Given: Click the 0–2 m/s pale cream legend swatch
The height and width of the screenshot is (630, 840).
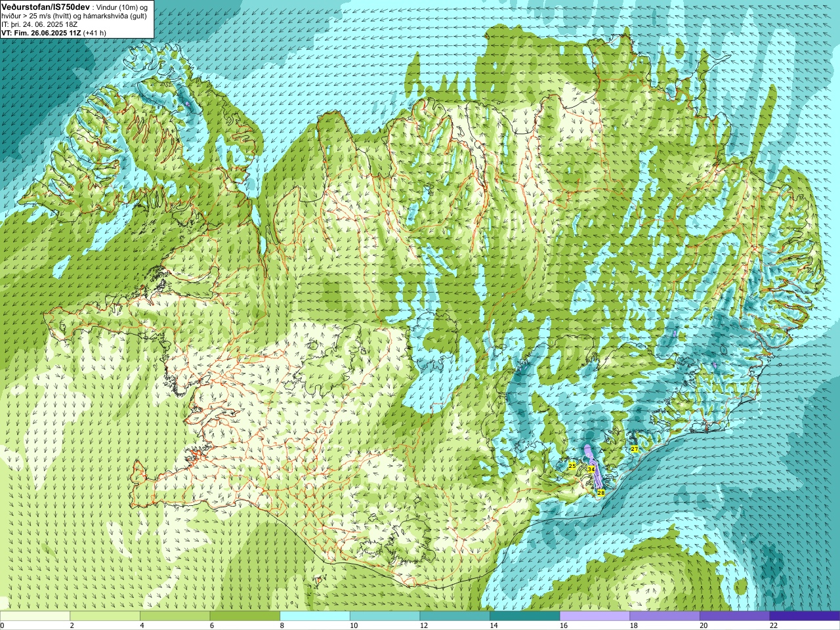Looking at the screenshot, I should tap(35, 616).
